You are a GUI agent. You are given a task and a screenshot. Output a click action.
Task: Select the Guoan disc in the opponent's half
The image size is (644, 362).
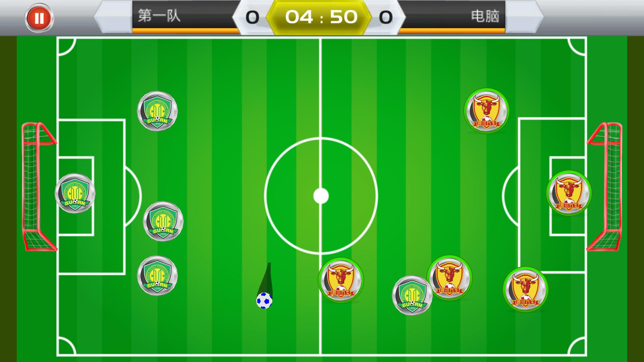[412, 295]
